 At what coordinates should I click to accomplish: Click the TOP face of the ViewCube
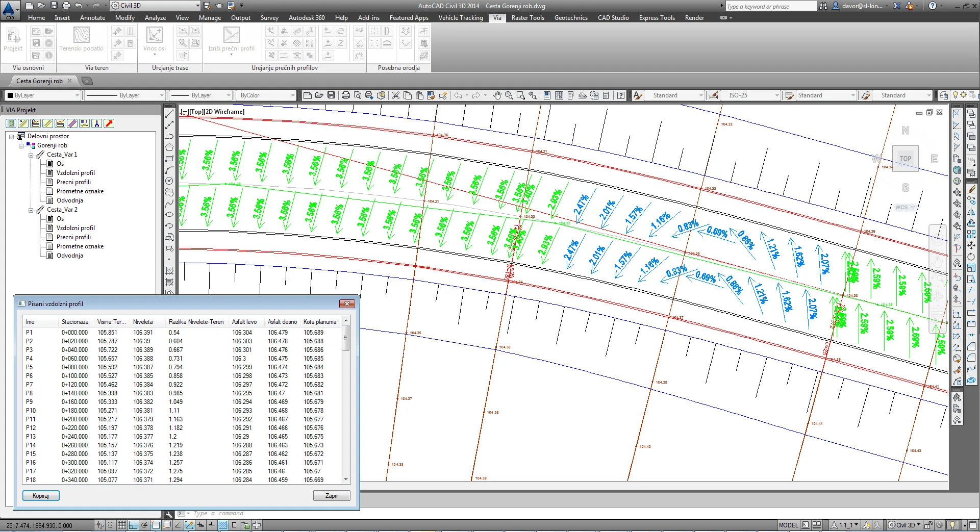(905, 159)
